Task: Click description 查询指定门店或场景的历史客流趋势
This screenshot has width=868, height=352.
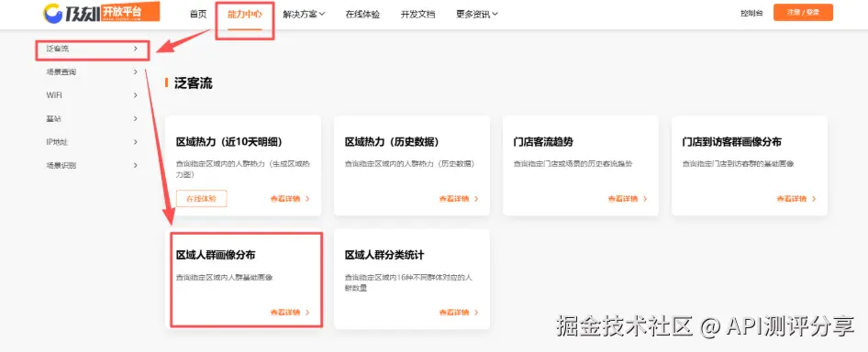Action: coord(573,164)
